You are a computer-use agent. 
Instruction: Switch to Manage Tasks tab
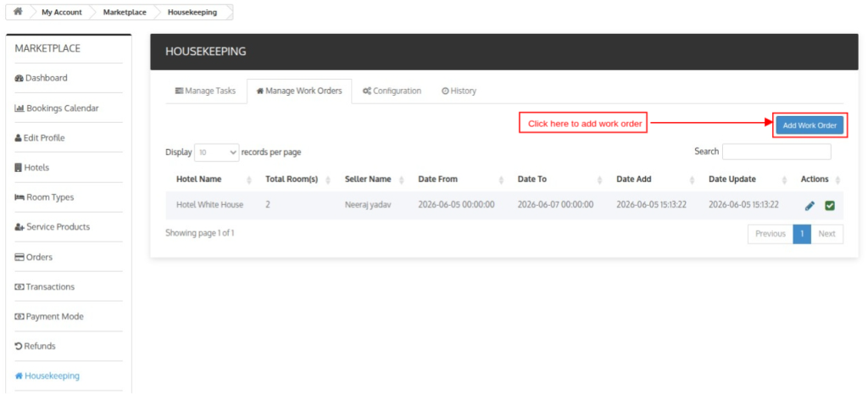(x=205, y=91)
